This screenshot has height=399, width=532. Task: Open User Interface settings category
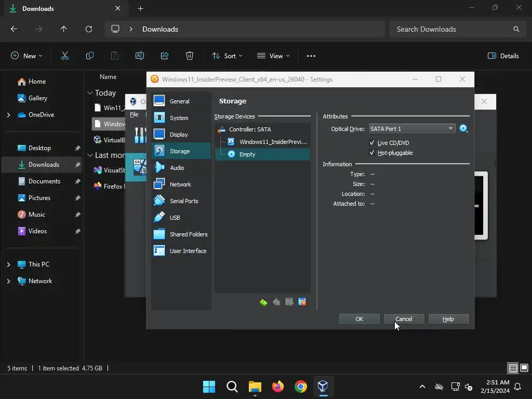pyautogui.click(x=181, y=251)
